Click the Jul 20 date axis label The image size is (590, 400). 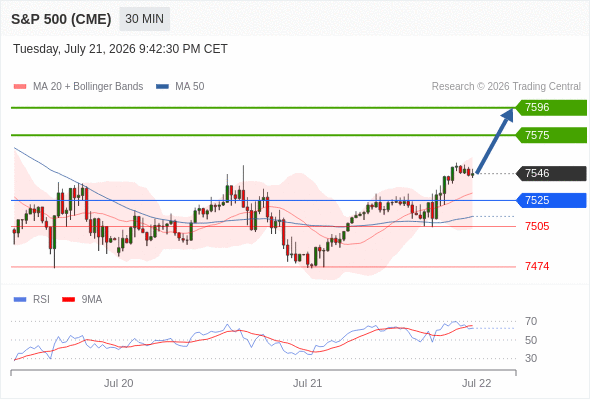pyautogui.click(x=119, y=383)
